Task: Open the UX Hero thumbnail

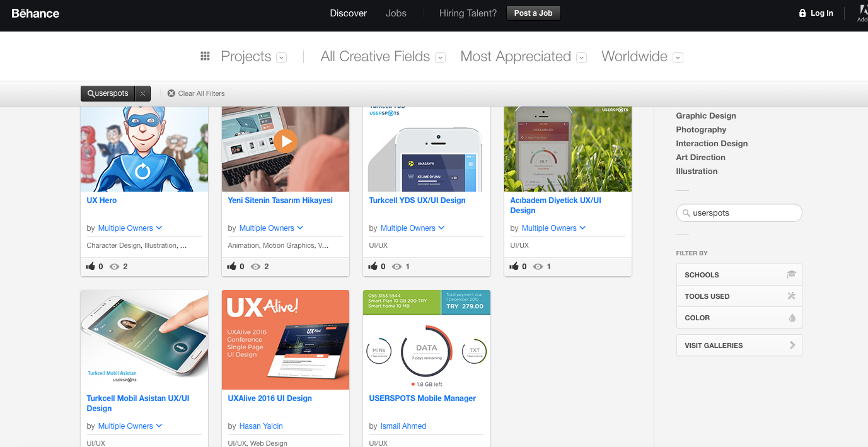Action: (144, 149)
